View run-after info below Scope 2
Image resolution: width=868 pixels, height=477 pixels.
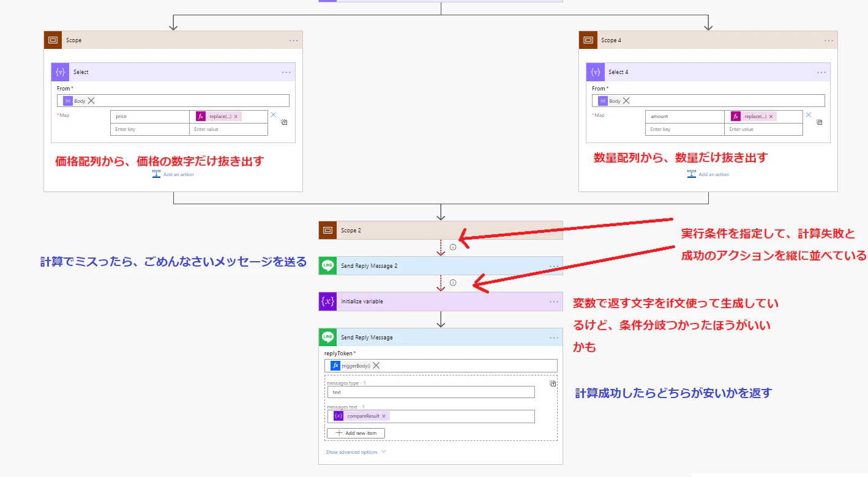point(453,248)
